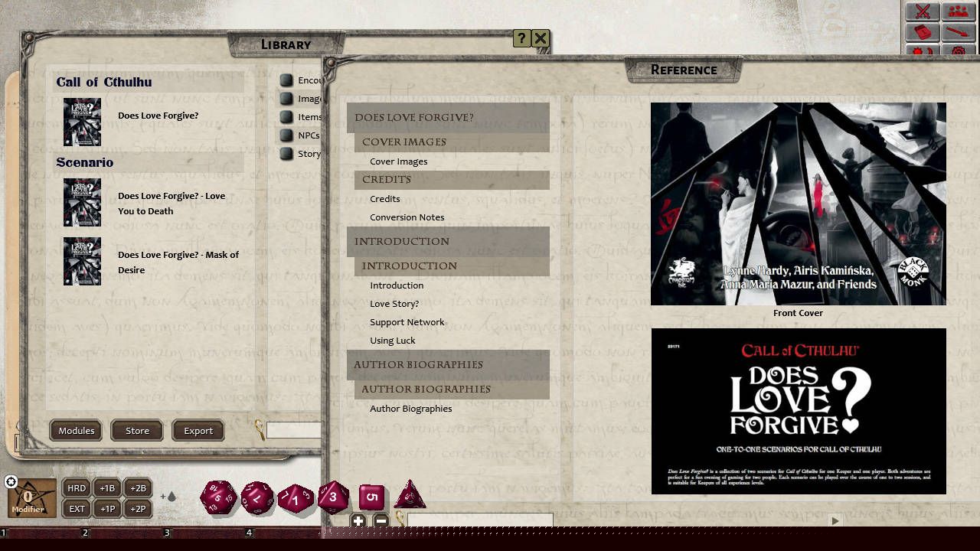Click the Library search magnifier icon
Viewport: 980px width, 551px height.
click(x=260, y=430)
